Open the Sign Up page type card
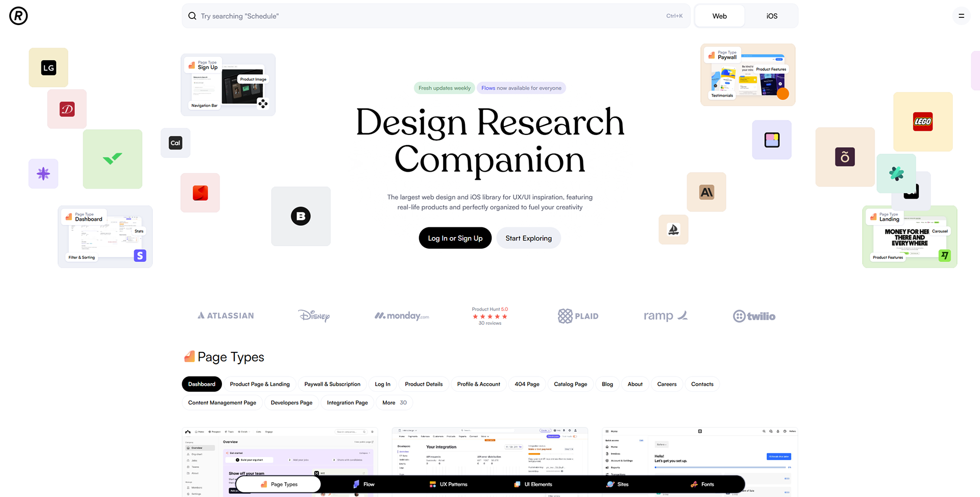 point(228,85)
